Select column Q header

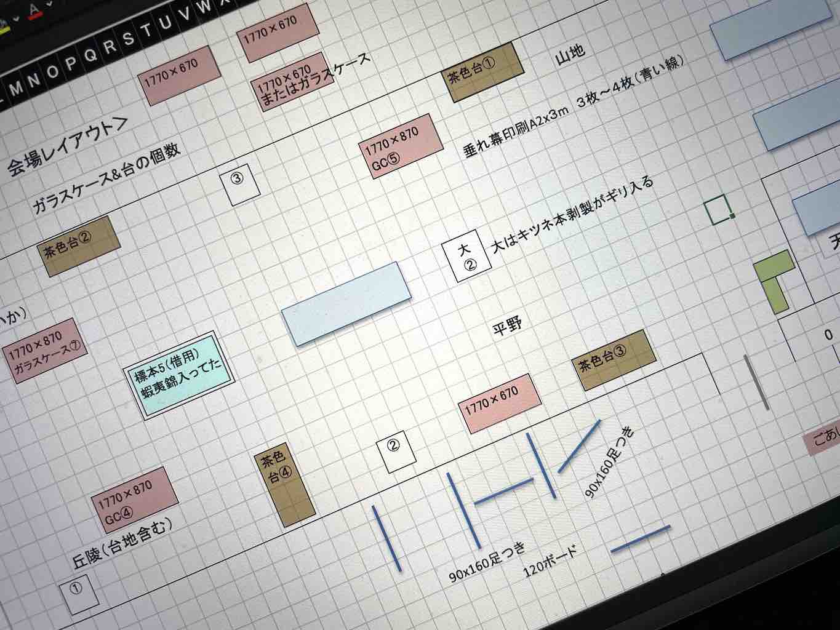coord(90,57)
